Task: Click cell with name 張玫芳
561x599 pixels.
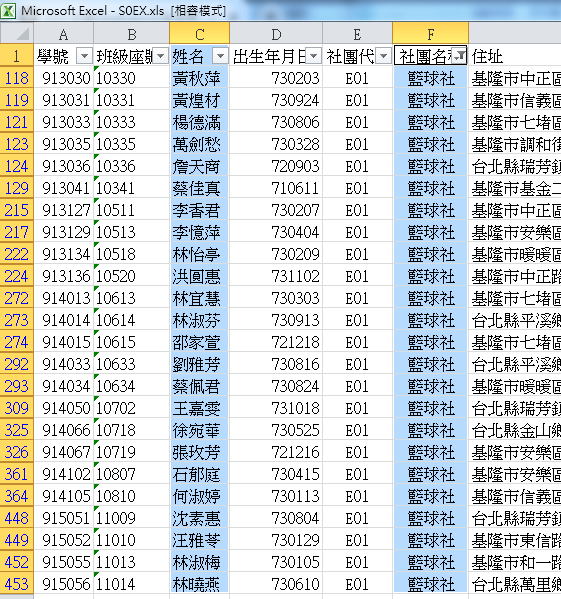Action: coord(200,452)
